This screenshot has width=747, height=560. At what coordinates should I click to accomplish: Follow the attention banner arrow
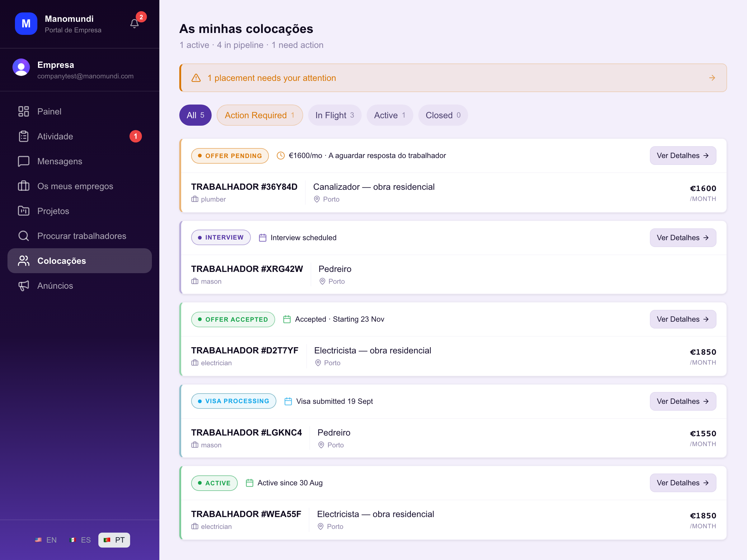712,78
